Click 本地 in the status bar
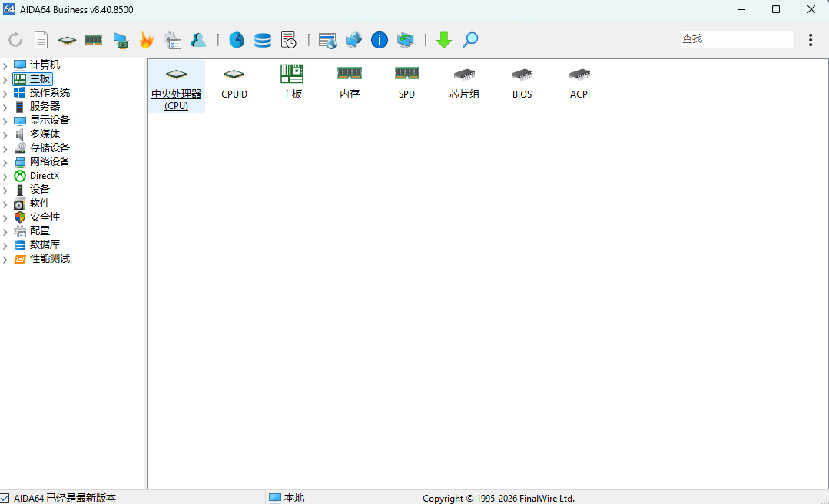This screenshot has height=504, width=829. [294, 498]
